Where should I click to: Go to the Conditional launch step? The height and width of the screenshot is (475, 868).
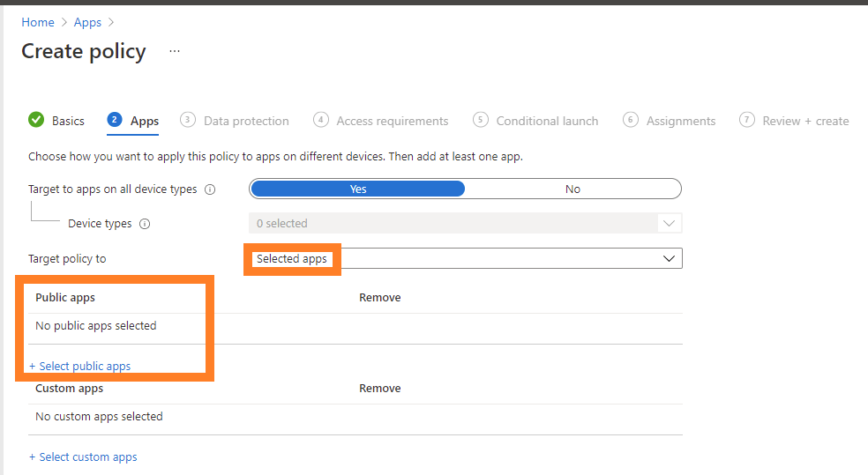(547, 121)
